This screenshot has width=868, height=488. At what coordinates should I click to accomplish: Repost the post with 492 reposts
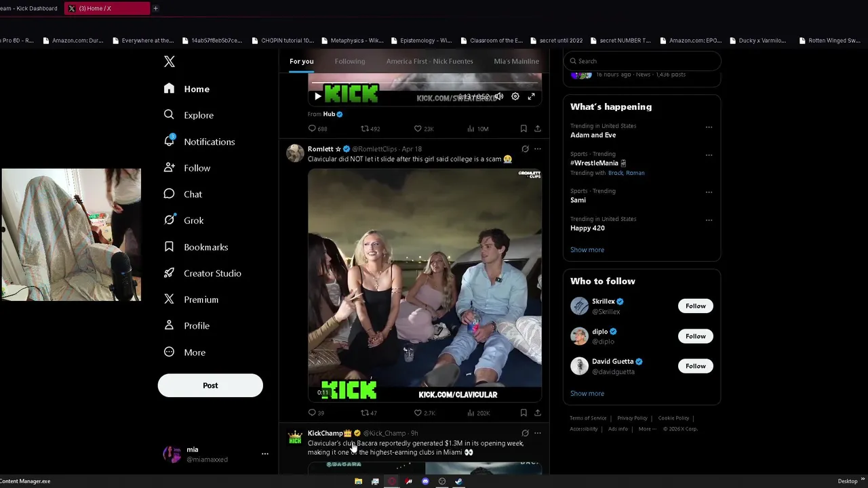[x=370, y=129]
